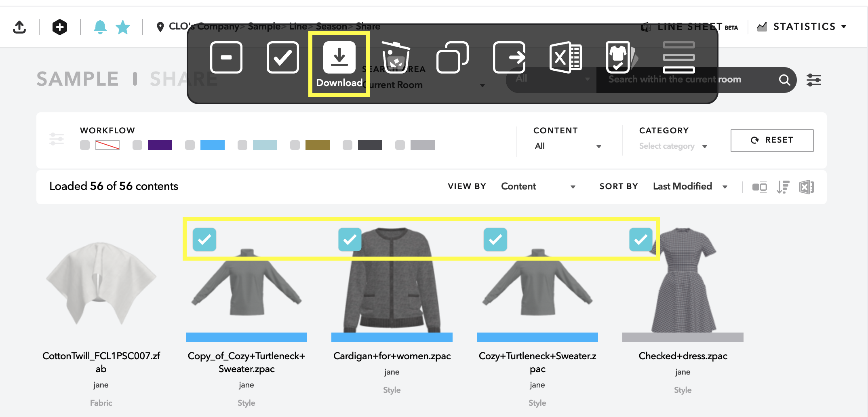The width and height of the screenshot is (868, 417).
Task: Uncheck Checked+dress checkbox
Action: [x=641, y=240]
